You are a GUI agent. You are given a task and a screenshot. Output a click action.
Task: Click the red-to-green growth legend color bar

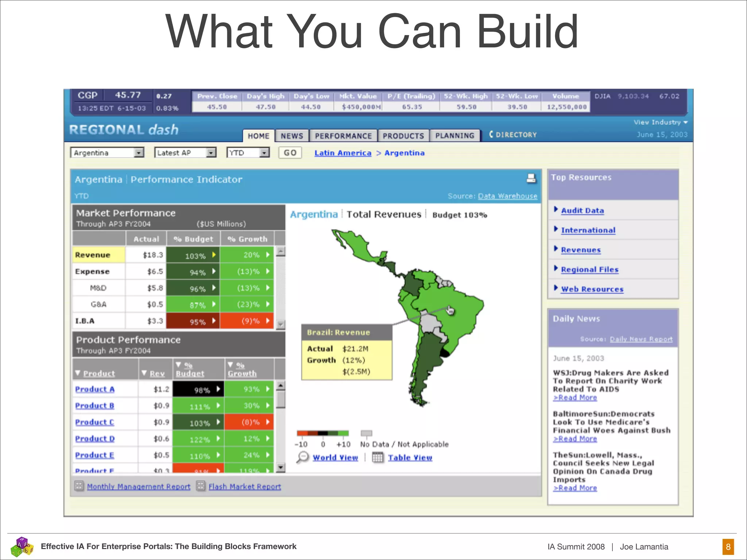(322, 433)
